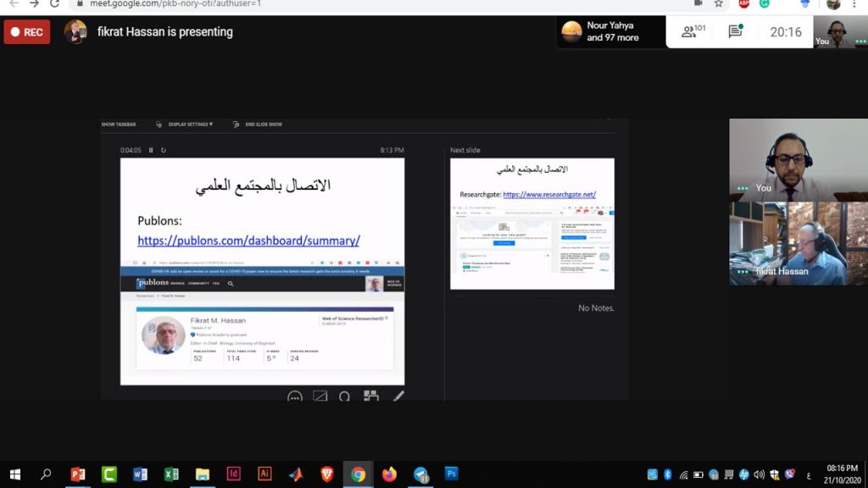Open PowerPoint from the Windows taskbar

pos(78,474)
